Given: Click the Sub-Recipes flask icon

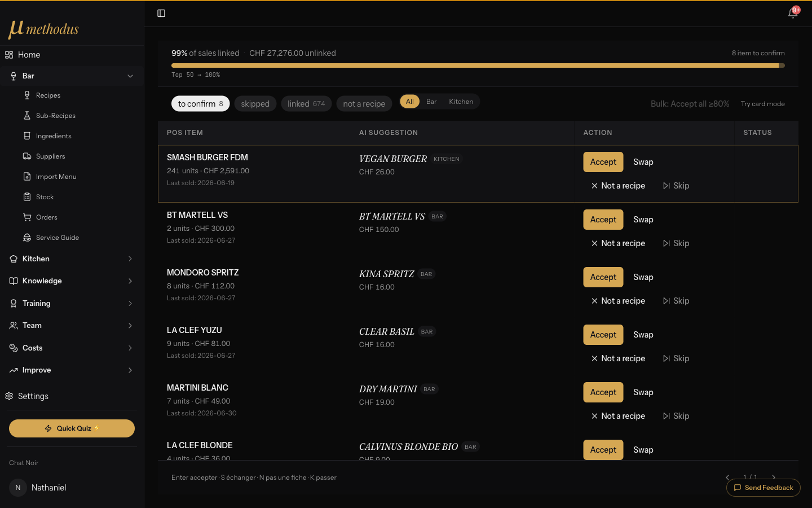Looking at the screenshot, I should (27, 116).
